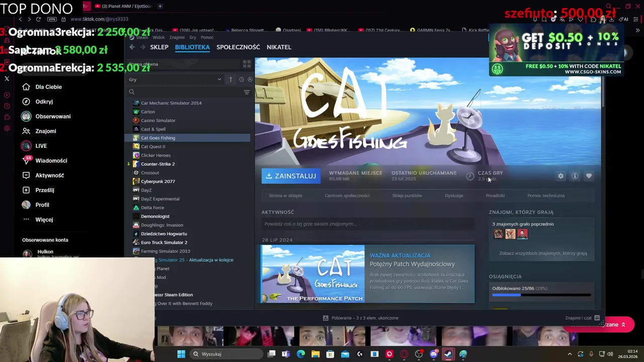644x362 pixels.
Task: Open the Widok menu
Action: click(x=158, y=37)
